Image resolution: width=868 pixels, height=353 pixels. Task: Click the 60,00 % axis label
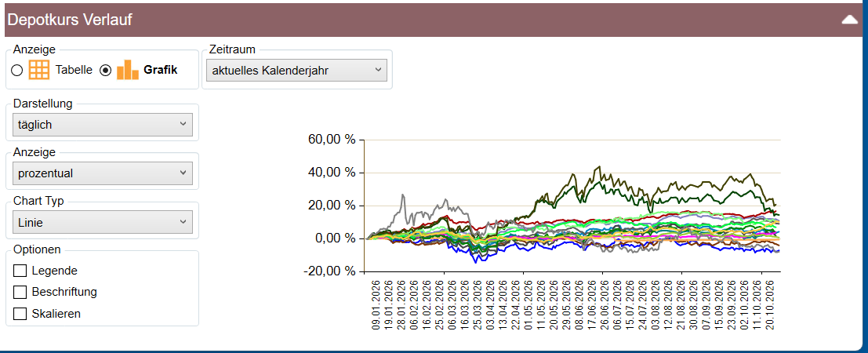pyautogui.click(x=331, y=140)
